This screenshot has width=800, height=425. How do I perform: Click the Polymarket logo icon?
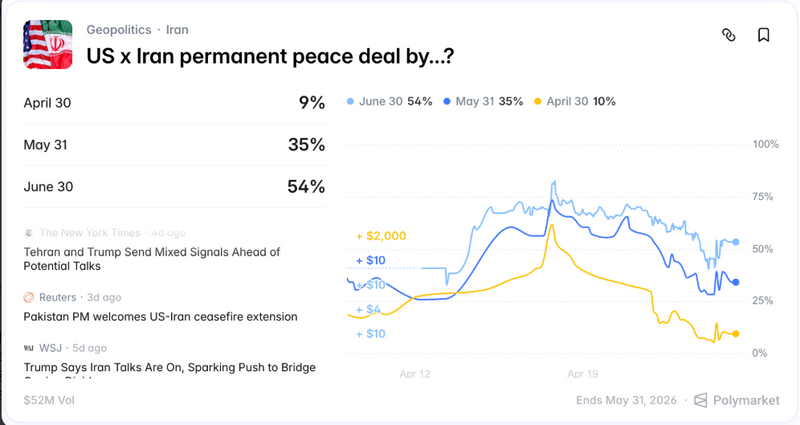[x=701, y=400]
